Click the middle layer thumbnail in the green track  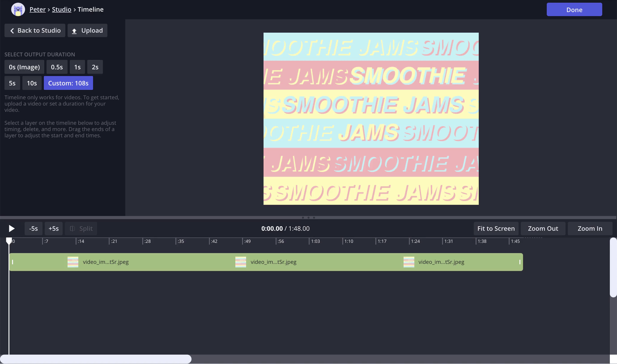tap(240, 262)
